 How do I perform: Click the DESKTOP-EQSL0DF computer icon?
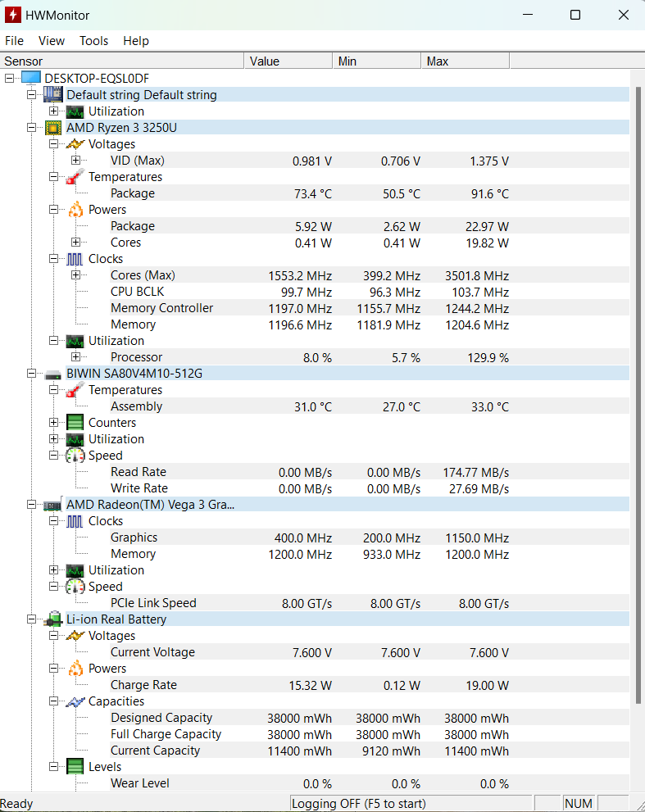[31, 78]
